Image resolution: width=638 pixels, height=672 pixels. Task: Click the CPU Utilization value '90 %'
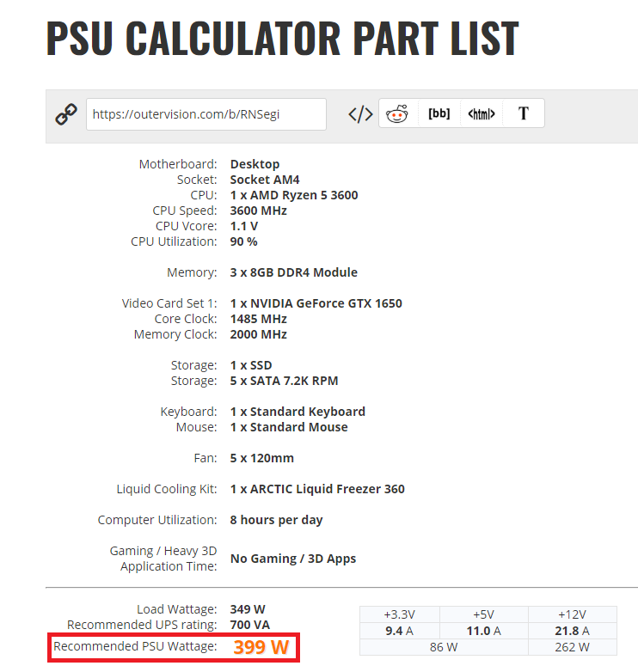pyautogui.click(x=243, y=241)
